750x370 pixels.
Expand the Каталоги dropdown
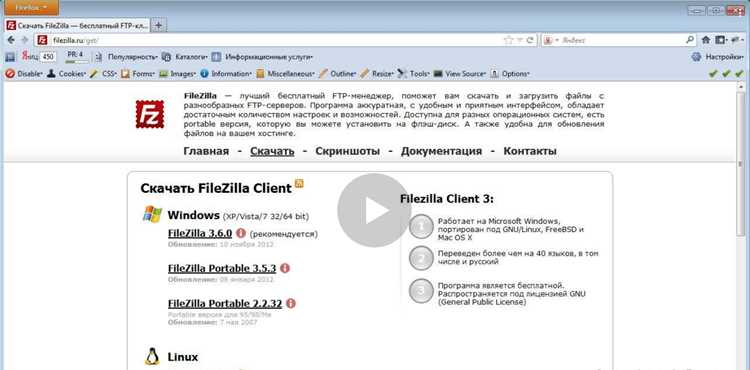pyautogui.click(x=191, y=57)
